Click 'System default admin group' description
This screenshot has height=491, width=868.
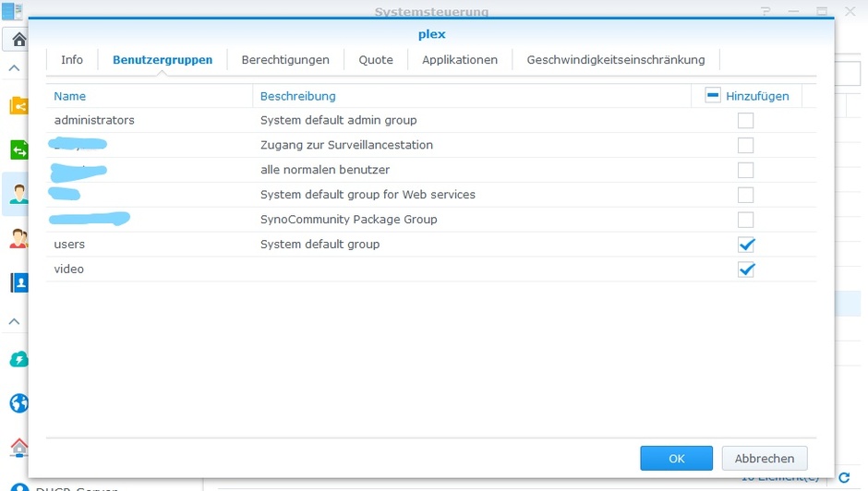pos(338,120)
